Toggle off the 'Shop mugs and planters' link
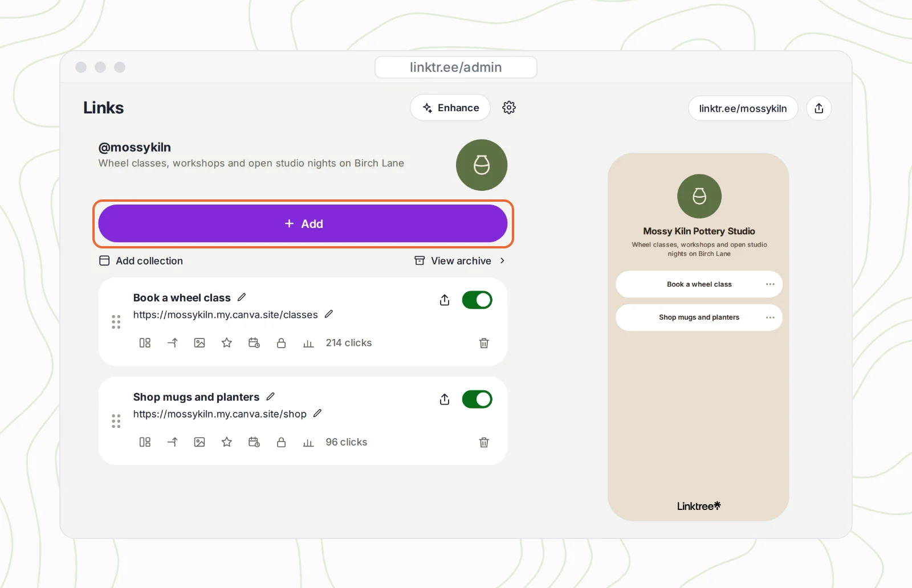 (x=477, y=399)
